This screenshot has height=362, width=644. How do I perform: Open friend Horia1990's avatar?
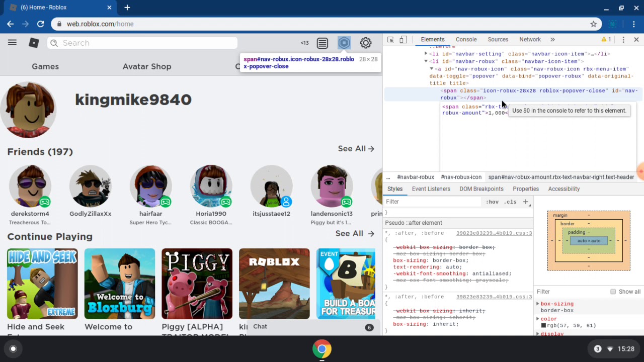[x=211, y=186]
